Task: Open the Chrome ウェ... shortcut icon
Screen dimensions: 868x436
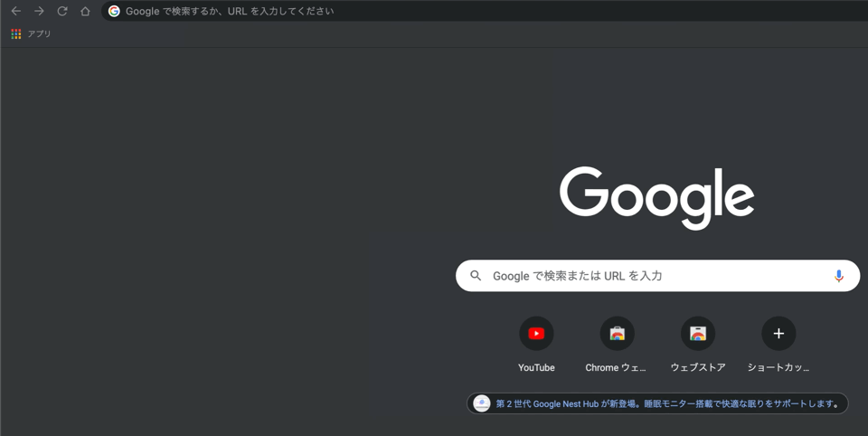Action: click(x=618, y=334)
